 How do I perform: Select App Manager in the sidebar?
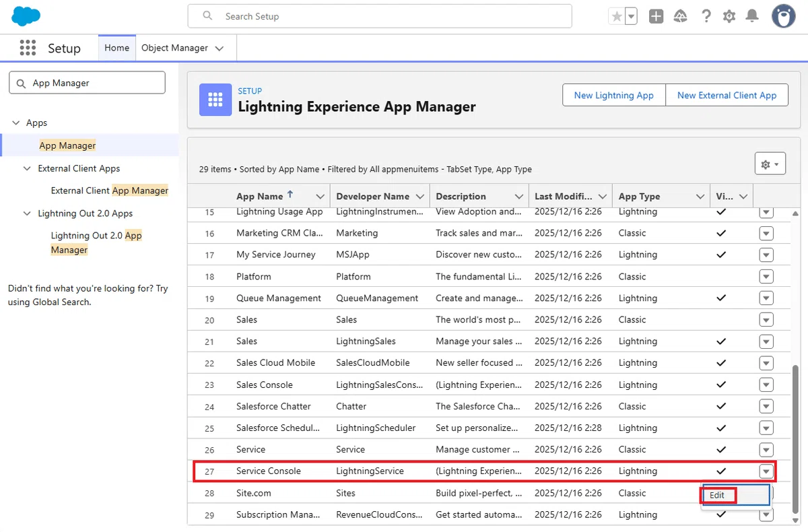67,145
